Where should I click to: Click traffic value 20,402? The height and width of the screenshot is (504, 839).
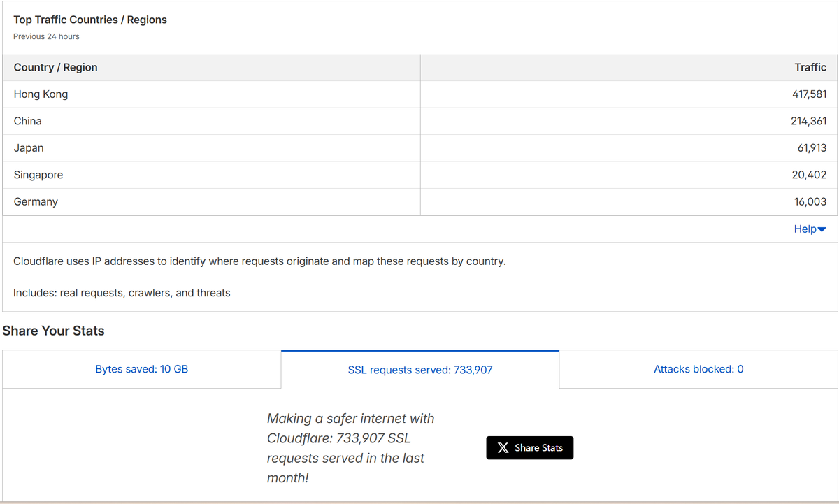[810, 175]
